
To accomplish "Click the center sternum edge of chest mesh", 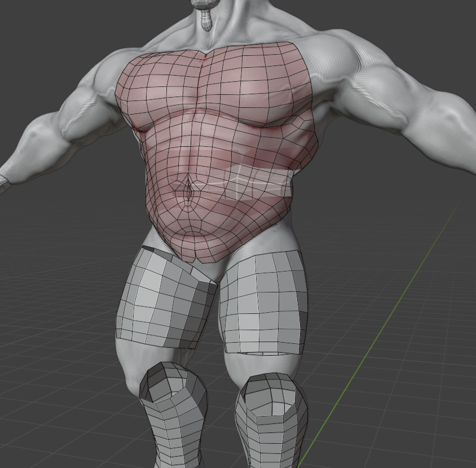I will point(204,85).
